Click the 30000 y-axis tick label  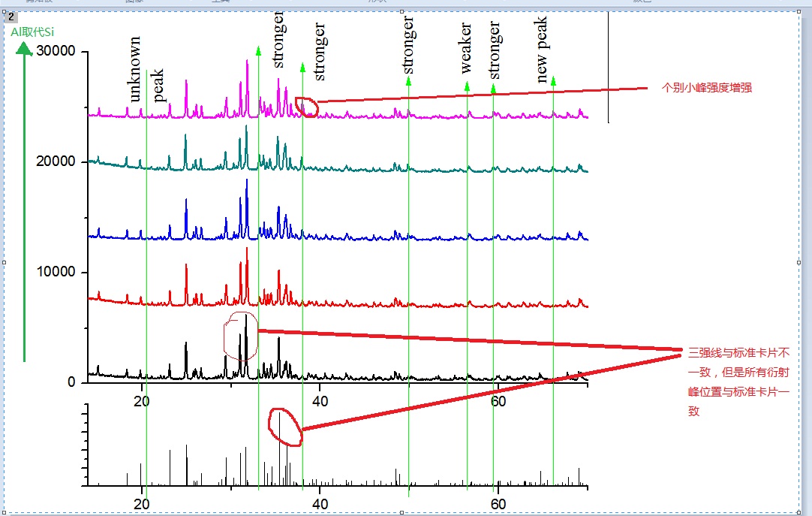[x=56, y=51]
